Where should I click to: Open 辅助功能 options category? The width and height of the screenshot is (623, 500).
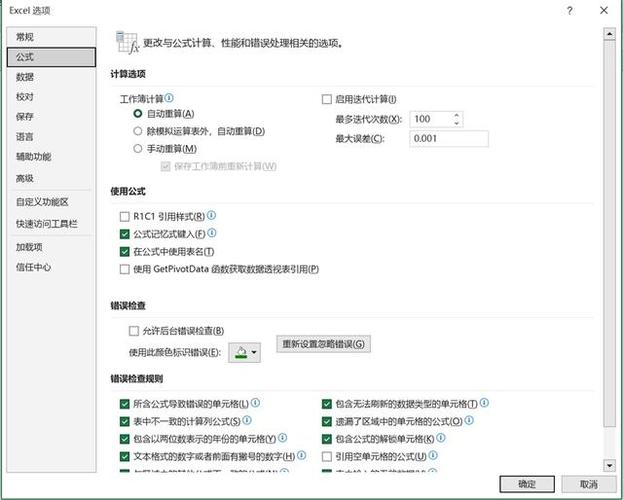click(x=51, y=157)
